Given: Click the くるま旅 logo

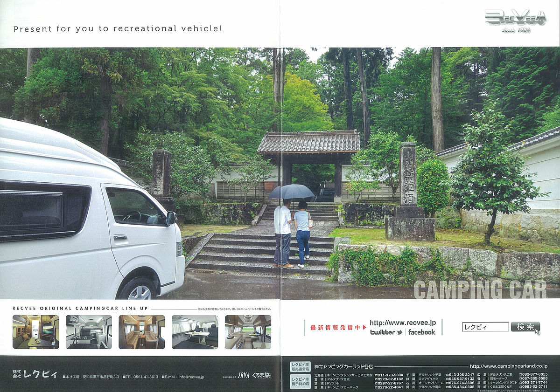Looking at the screenshot, I should pos(261,375).
